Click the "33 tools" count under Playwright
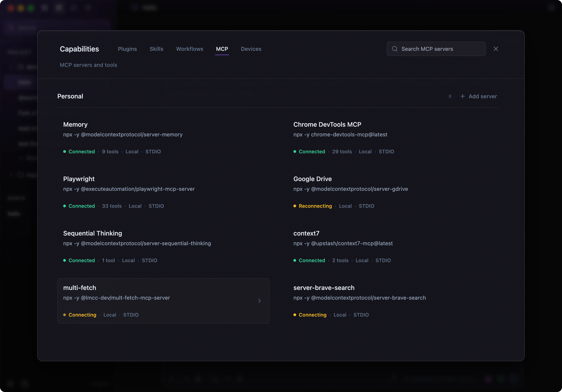Viewport: 562px width, 392px height. coord(112,206)
